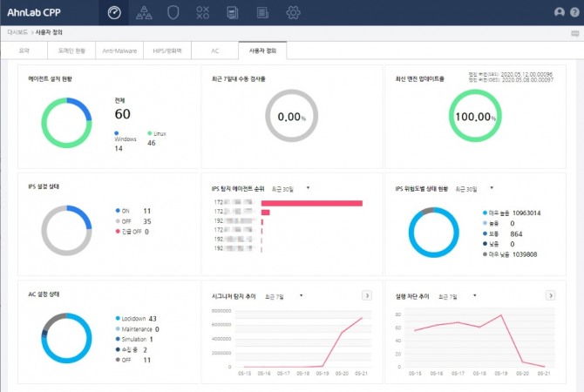Screen dimensions: 584x392
Task: Open the settings gear icon in top navigation
Action: pyautogui.click(x=293, y=12)
